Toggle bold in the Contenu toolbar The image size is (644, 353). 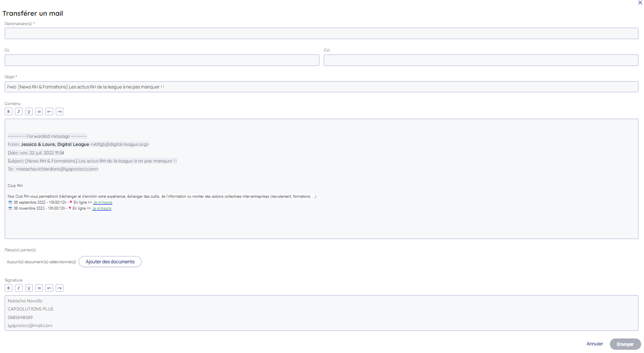click(9, 111)
